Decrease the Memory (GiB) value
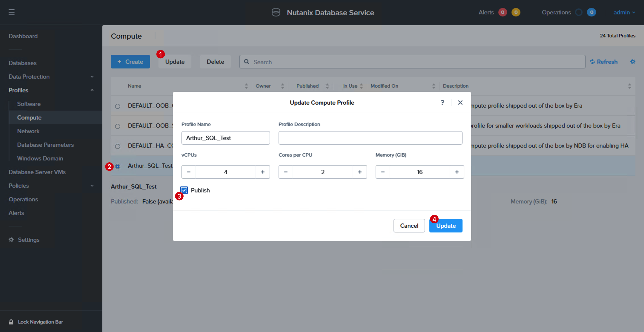The height and width of the screenshot is (332, 644). 382,172
